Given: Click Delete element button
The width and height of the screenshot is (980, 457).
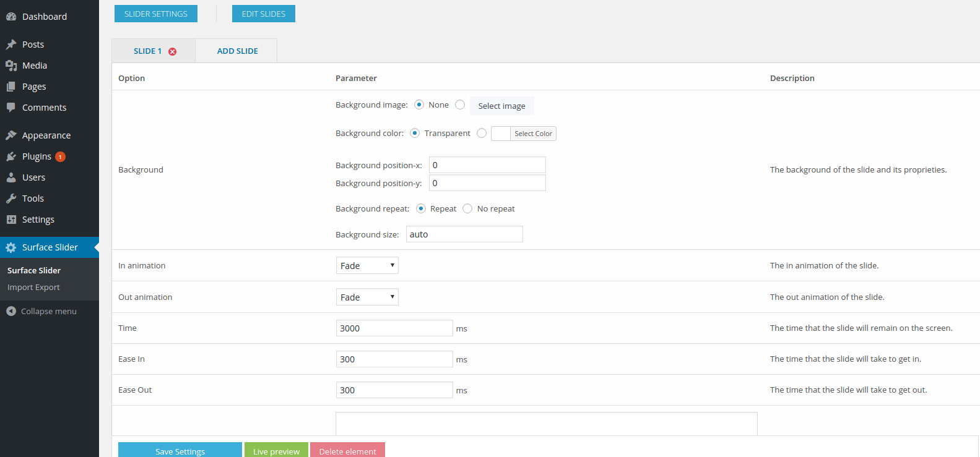Looking at the screenshot, I should click(x=347, y=450).
